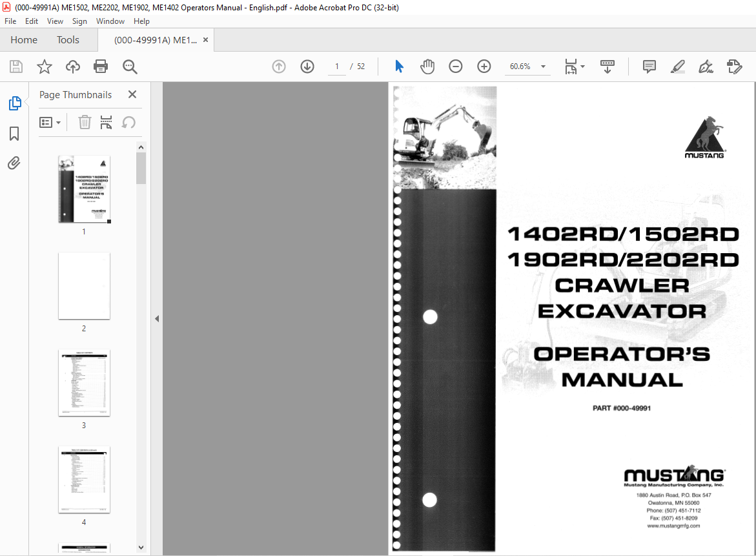This screenshot has height=556, width=756.
Task: Click the www.mustangmfg.com text on page
Action: pyautogui.click(x=673, y=526)
